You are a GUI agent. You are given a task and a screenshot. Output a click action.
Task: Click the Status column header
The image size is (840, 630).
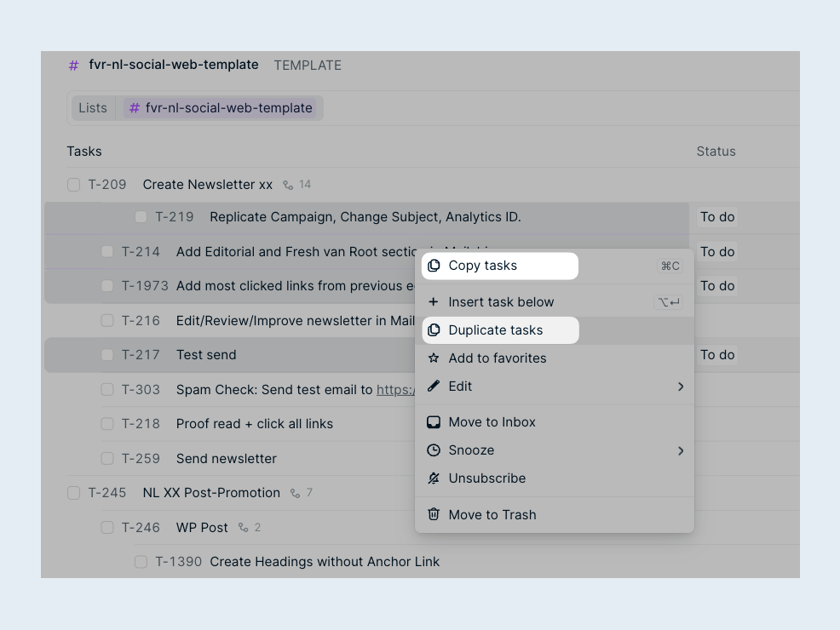click(716, 152)
